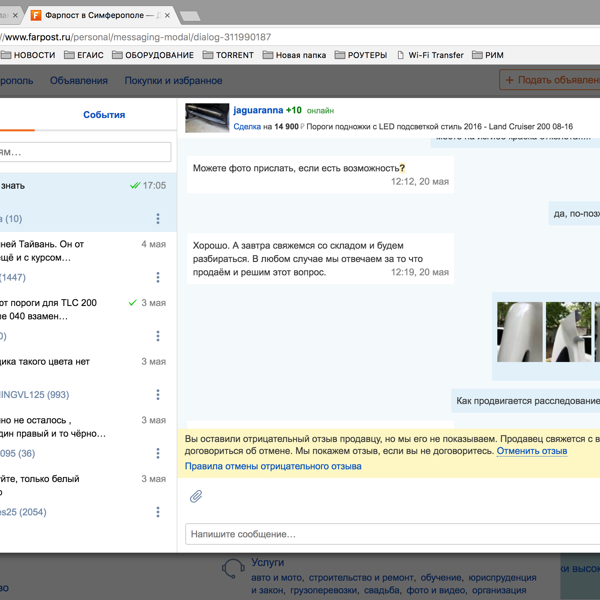This screenshot has height=600, width=600.
Task: Click the Отменить отзыв link
Action: 532,451
